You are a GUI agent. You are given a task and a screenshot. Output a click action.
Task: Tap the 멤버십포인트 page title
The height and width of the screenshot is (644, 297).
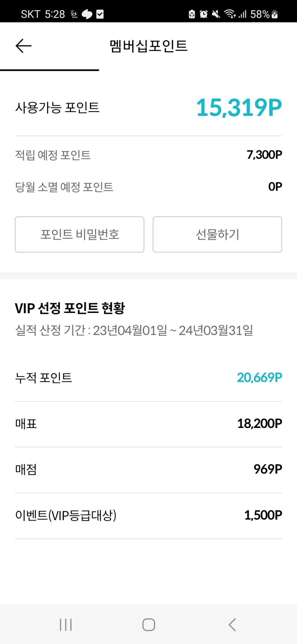[148, 46]
